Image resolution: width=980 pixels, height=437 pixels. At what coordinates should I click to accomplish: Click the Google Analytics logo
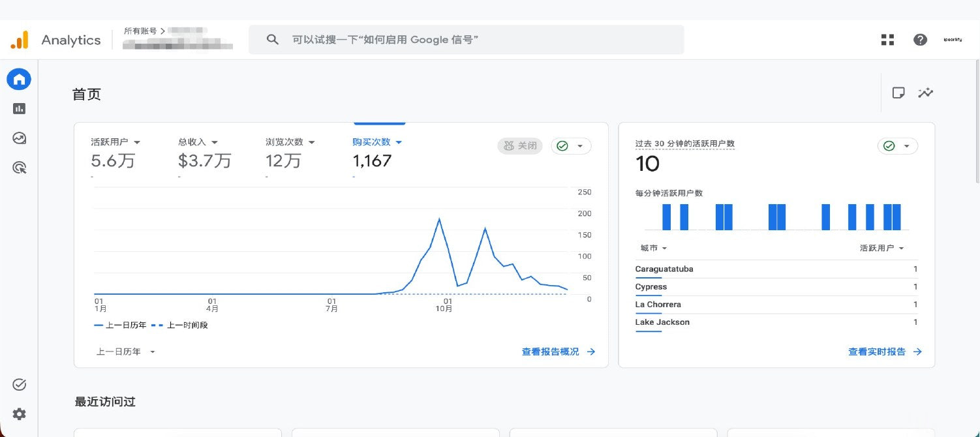tap(20, 40)
